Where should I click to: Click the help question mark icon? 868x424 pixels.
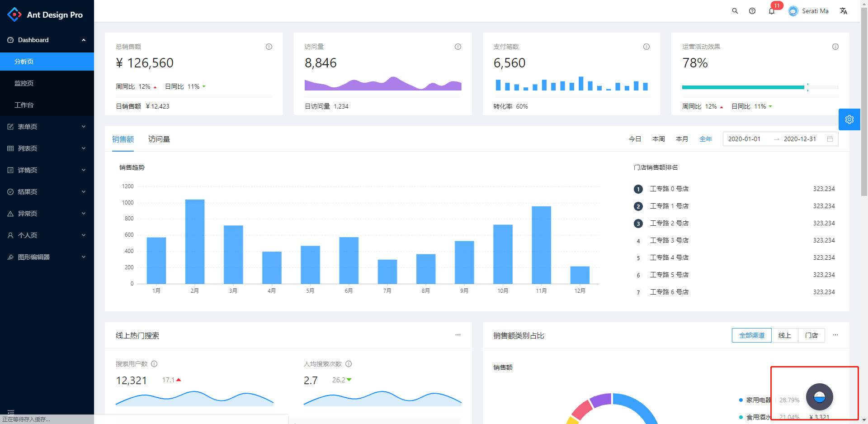(x=752, y=10)
